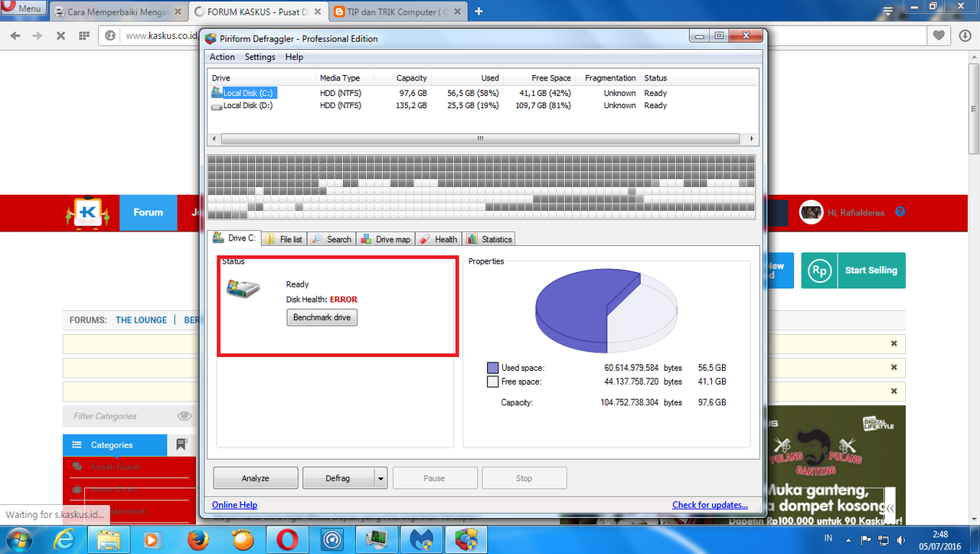
Task: Open the Online Help link
Action: tap(234, 505)
